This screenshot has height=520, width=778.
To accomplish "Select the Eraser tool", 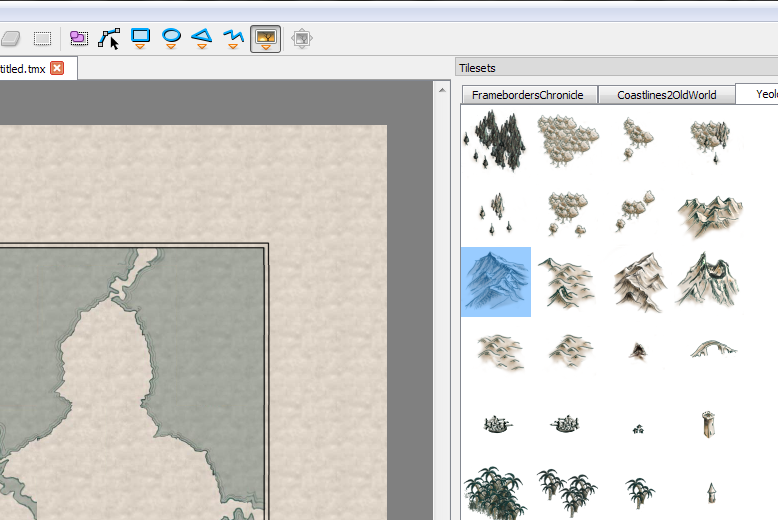I will click(x=10, y=39).
